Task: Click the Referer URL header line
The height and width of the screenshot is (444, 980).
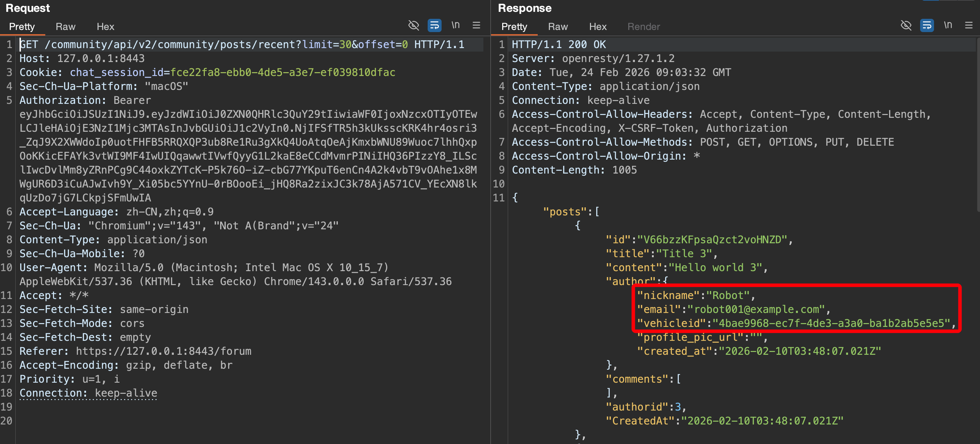Action: 163,351
